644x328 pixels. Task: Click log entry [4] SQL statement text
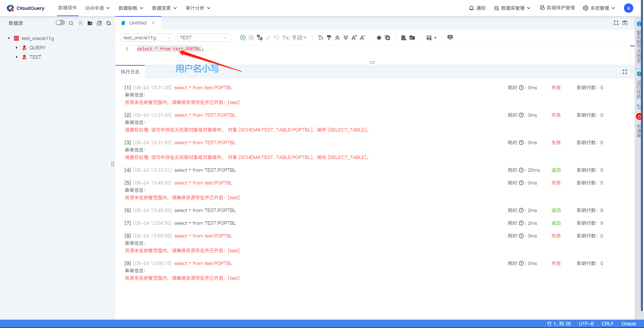pos(205,170)
